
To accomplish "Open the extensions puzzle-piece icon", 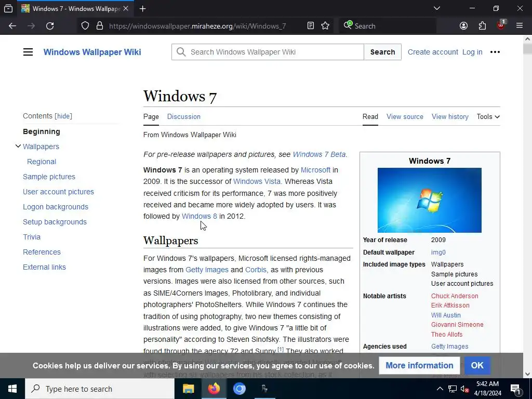I will tap(482, 26).
